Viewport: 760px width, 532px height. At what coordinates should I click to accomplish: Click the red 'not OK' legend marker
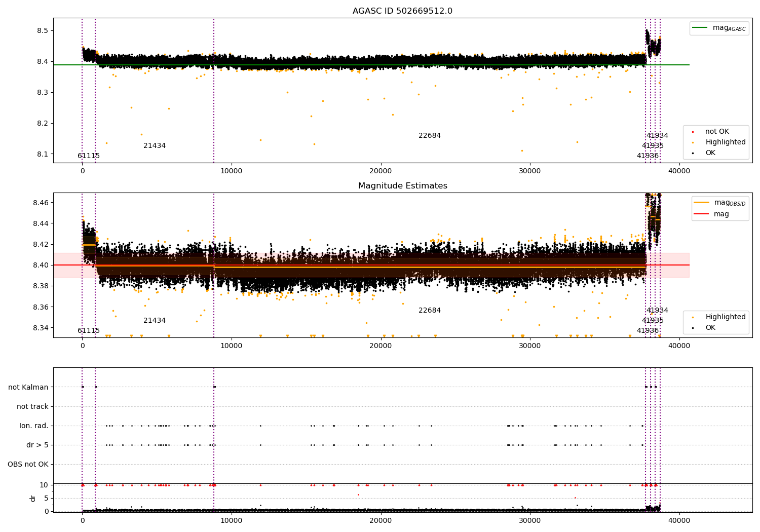point(693,132)
